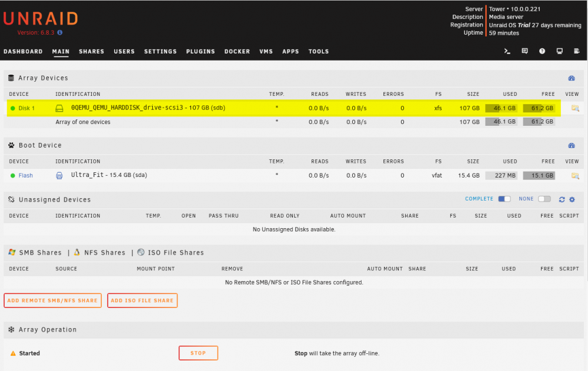The image size is (588, 371).
Task: Click Disk 1 green status indicator
Action: (x=13, y=108)
